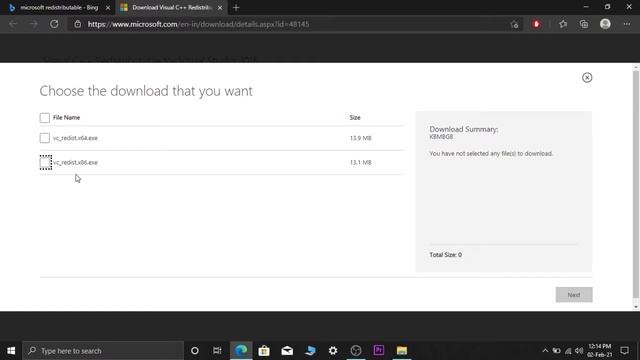Open network status in tray
Viewport: 640px width, 360px height.
point(568,351)
